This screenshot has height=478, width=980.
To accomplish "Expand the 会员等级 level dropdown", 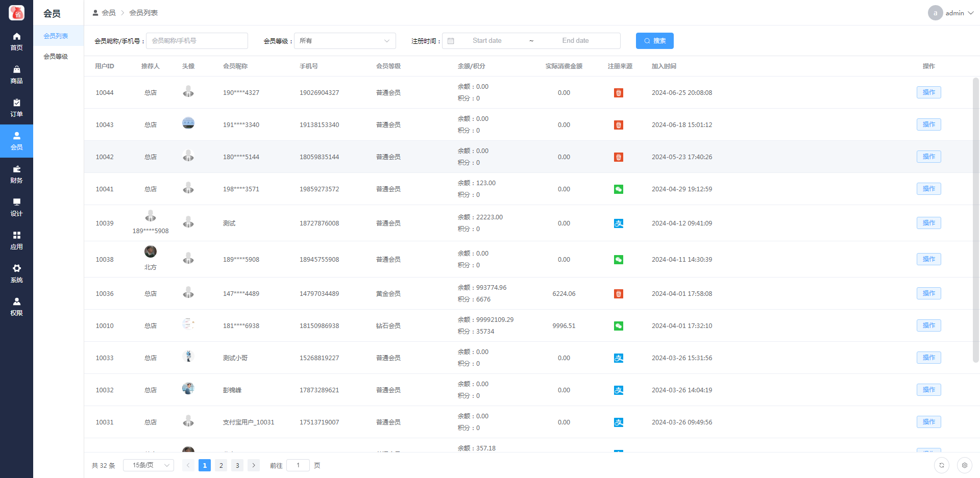I will click(x=345, y=41).
